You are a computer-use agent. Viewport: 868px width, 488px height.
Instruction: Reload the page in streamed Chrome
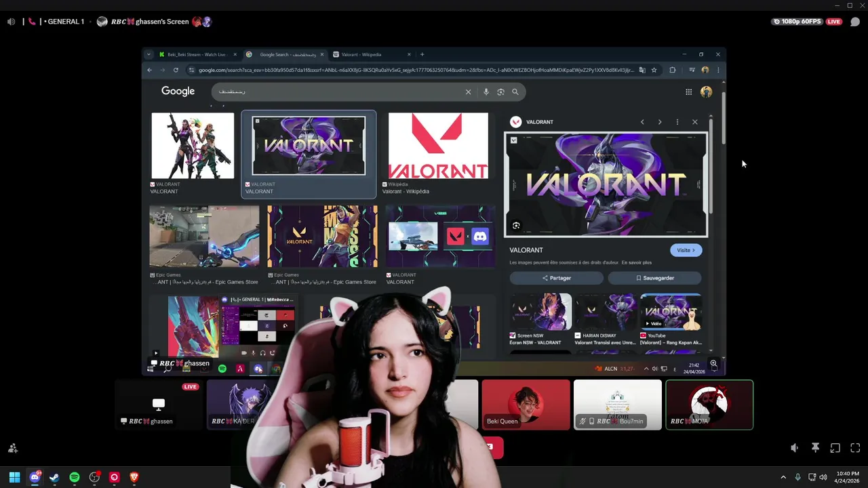click(x=176, y=70)
